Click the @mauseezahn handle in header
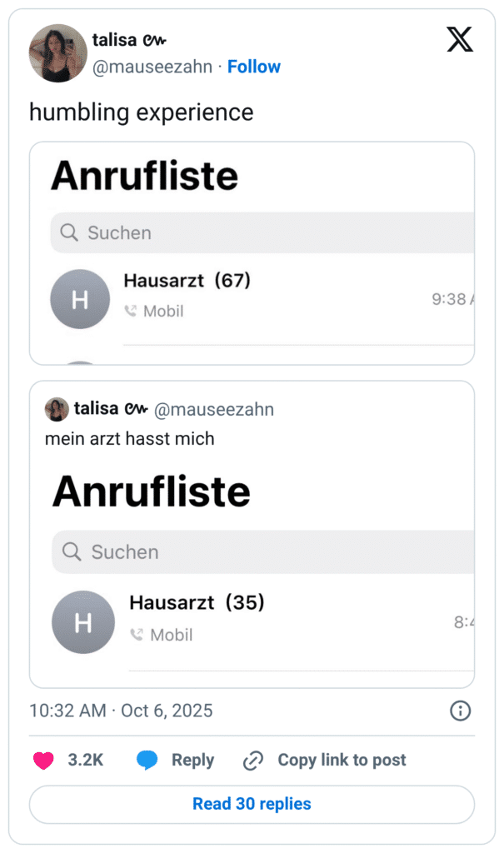The width and height of the screenshot is (504, 853). (x=152, y=67)
